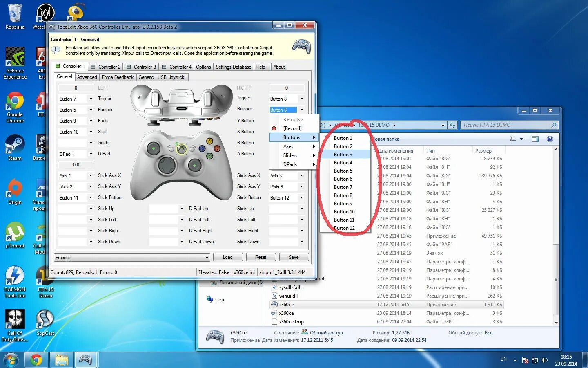
Task: Click the Reset button
Action: click(x=261, y=257)
